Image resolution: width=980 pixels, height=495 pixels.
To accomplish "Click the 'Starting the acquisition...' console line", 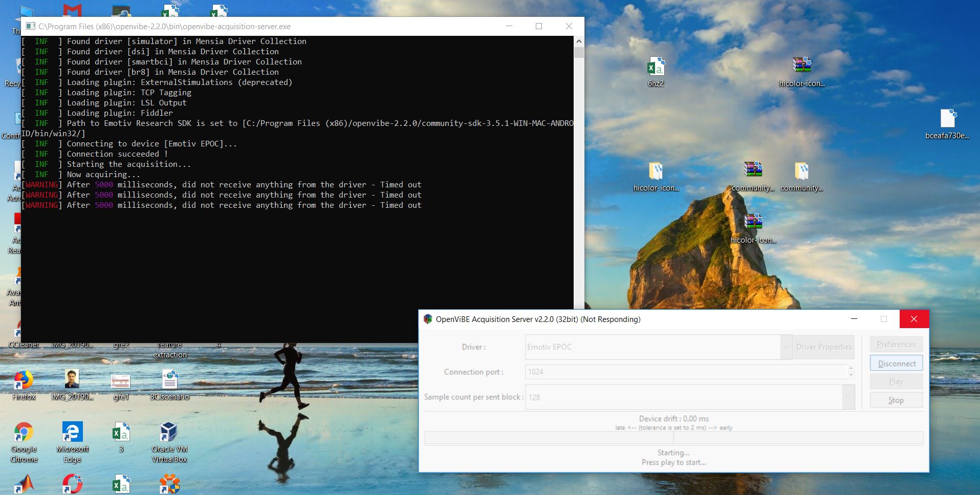I will point(128,164).
